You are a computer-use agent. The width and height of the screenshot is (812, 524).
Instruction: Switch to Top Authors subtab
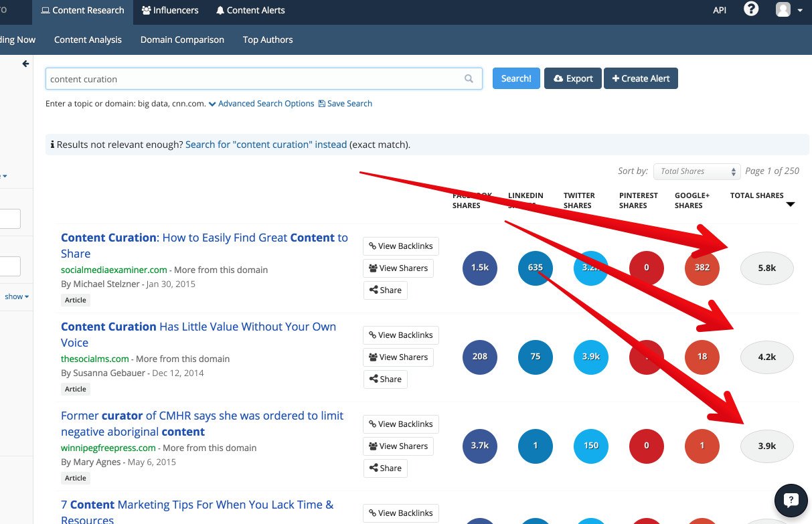pos(268,39)
